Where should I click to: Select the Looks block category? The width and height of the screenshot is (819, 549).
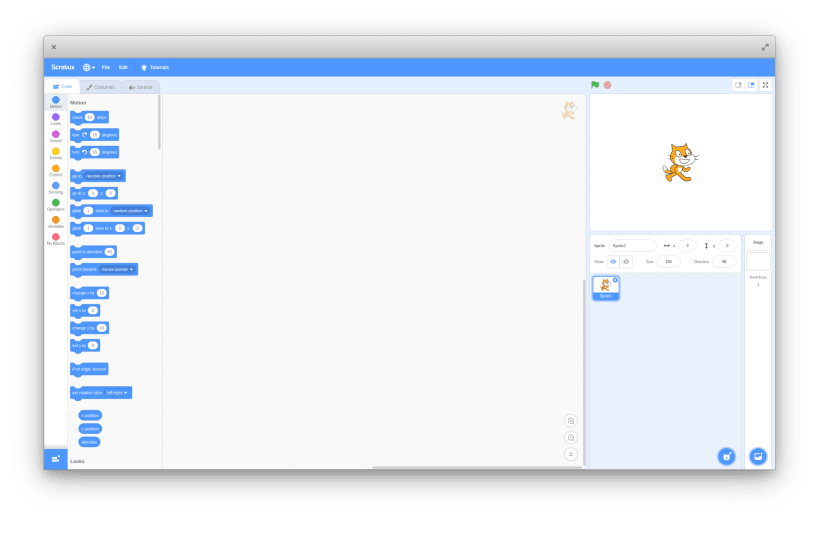[55, 119]
